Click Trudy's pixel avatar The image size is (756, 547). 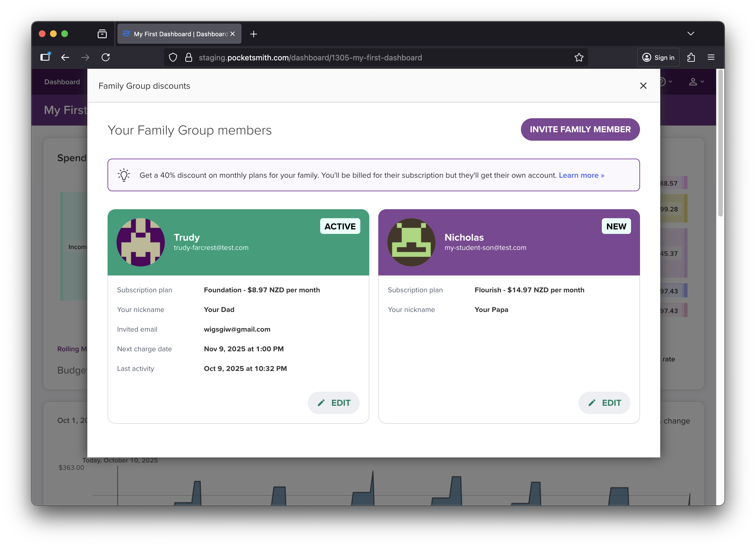tap(141, 242)
